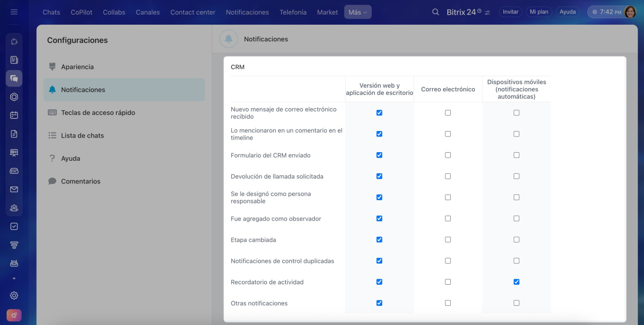Uncheck web notification for Formulario del CRM enviado
The width and height of the screenshot is (644, 325).
click(379, 155)
